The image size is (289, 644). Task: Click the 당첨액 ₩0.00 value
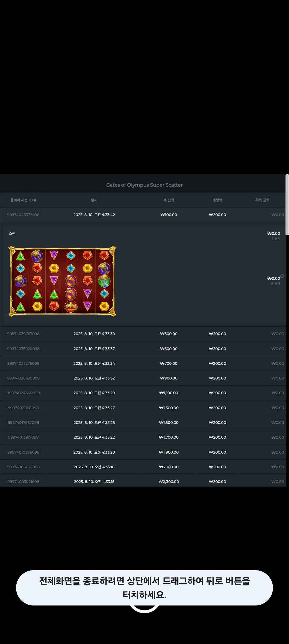pyautogui.click(x=273, y=233)
